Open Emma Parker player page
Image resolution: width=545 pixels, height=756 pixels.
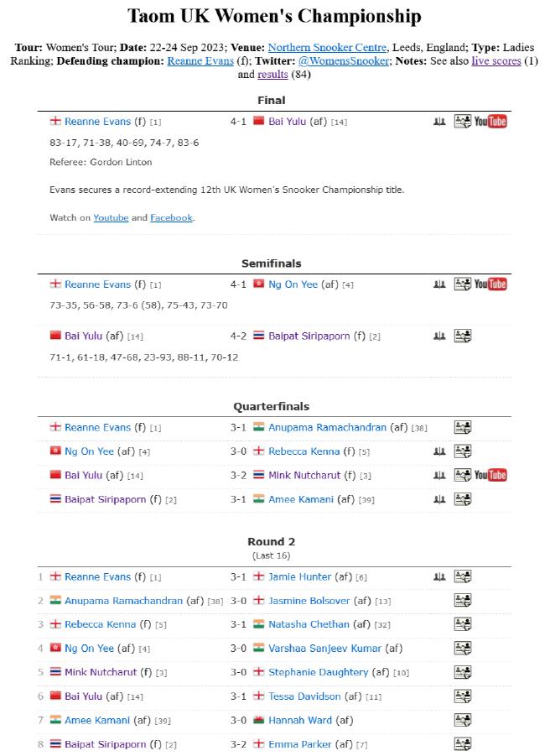click(299, 744)
